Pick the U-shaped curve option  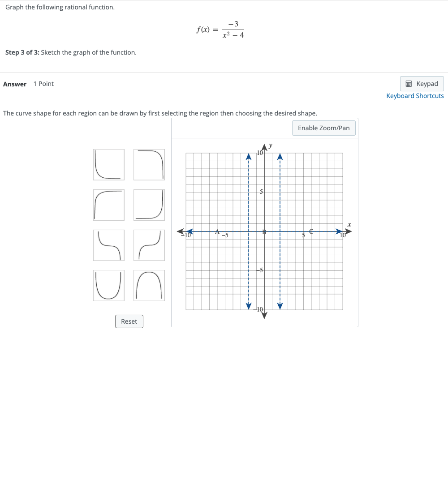(x=109, y=286)
